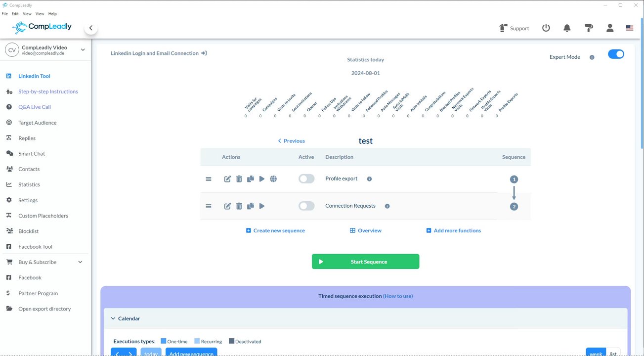Screen dimensions: 644x356
Task: Click the power icon in the header
Action: click(546, 28)
